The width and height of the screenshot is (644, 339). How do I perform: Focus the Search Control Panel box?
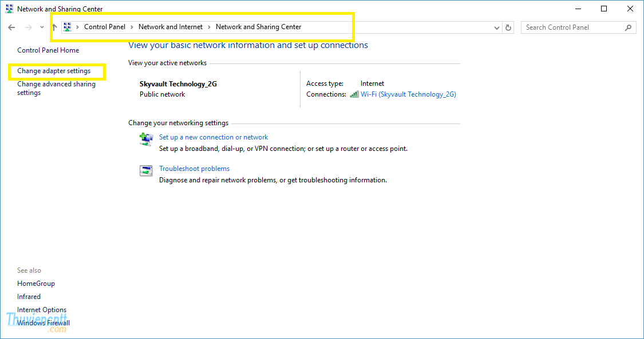[x=578, y=27]
